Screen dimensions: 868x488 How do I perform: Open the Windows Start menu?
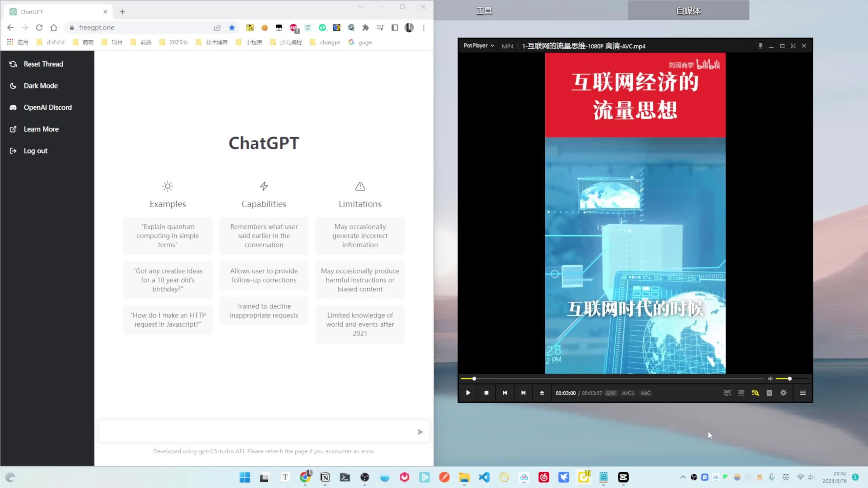point(244,477)
